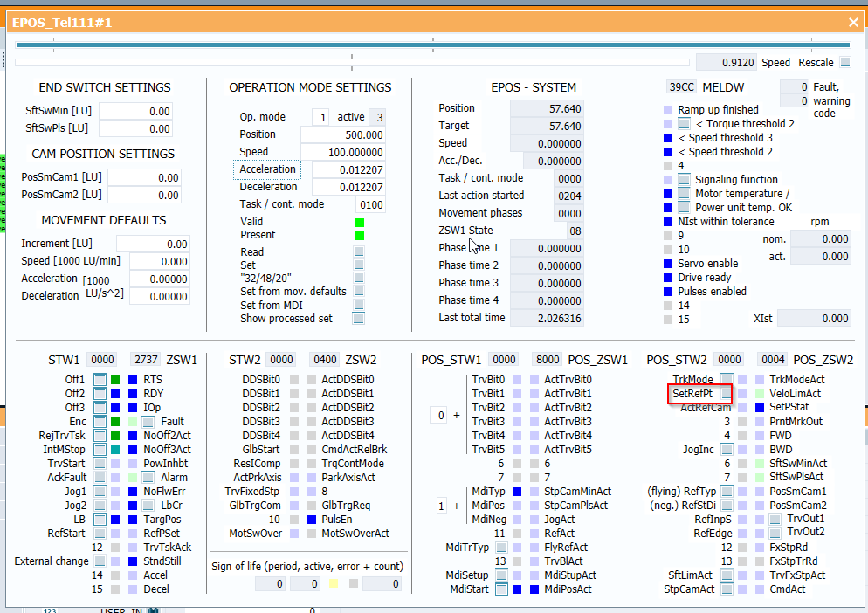Click the Task / cont. mode field 0100
The width and height of the screenshot is (868, 613).
(x=371, y=205)
